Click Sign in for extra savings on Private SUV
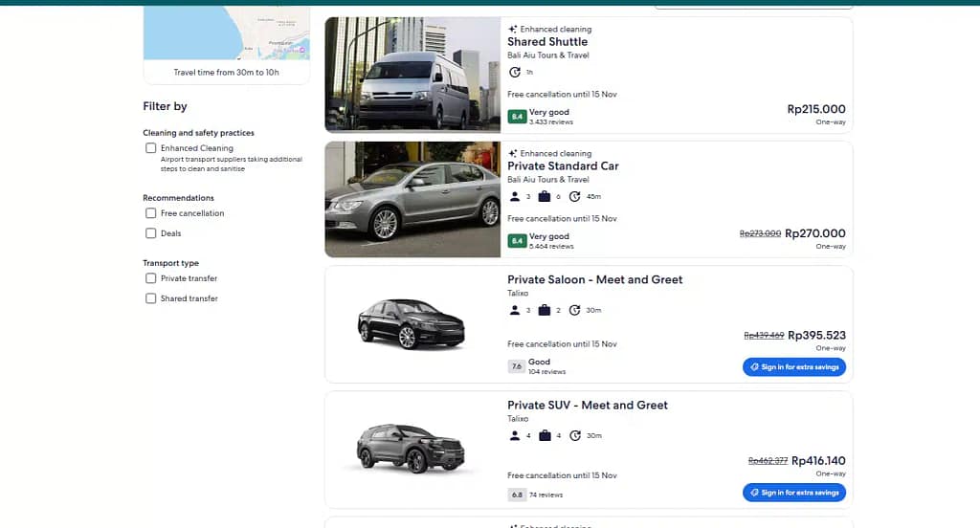The image size is (980, 528). click(x=793, y=493)
